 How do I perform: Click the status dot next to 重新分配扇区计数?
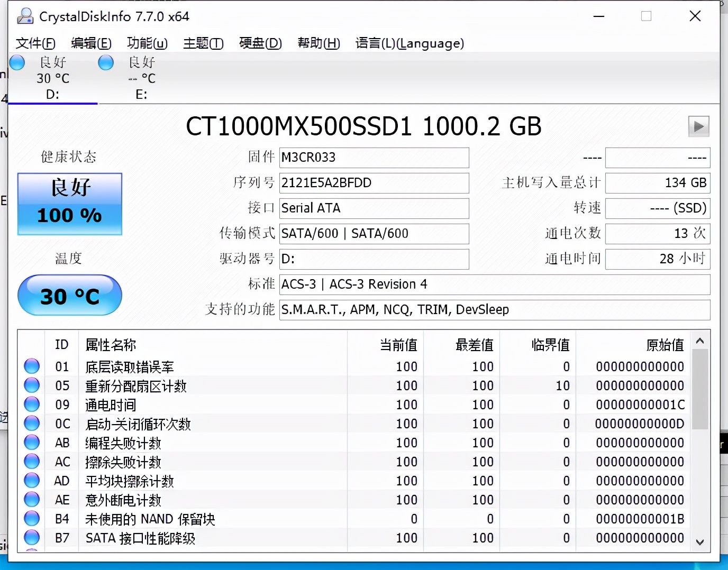click(31, 384)
